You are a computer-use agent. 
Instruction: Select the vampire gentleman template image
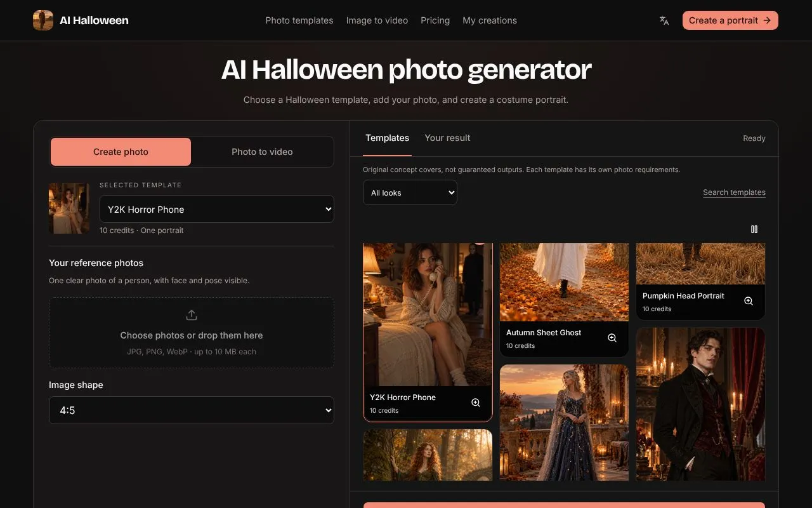(x=700, y=404)
